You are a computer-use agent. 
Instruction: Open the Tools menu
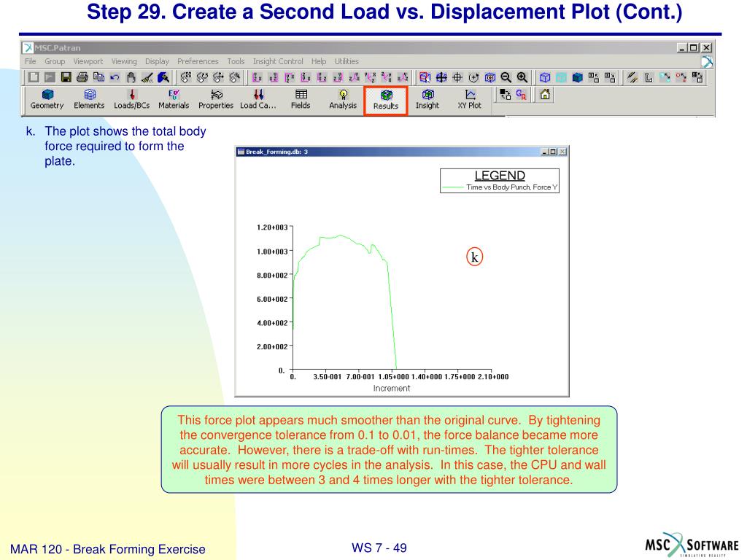236,61
